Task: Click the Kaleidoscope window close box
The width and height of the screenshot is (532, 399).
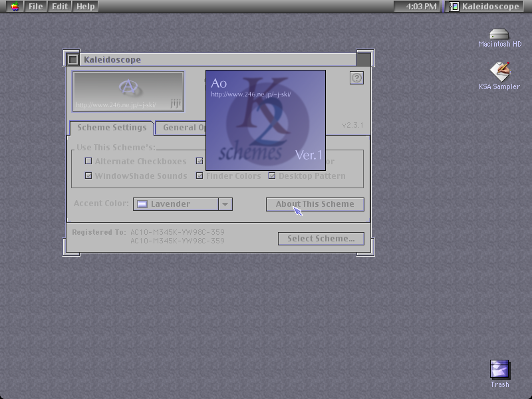Action: 72,59
